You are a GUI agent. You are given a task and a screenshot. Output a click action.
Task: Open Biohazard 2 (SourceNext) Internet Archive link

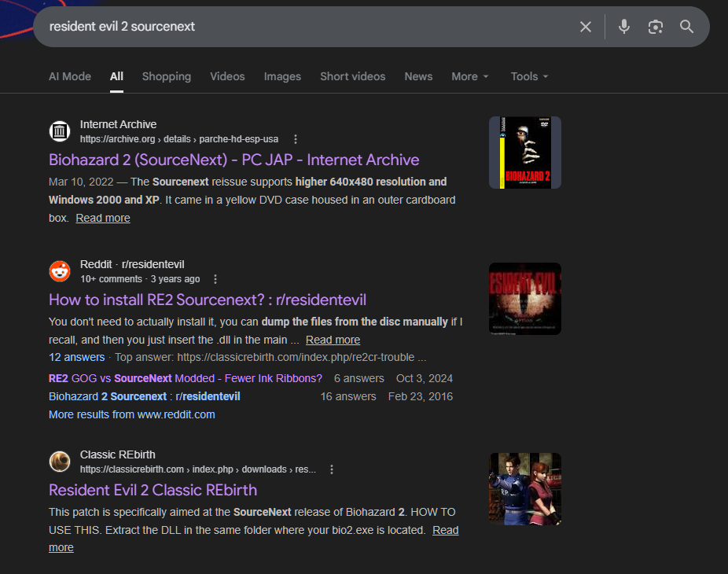(234, 160)
